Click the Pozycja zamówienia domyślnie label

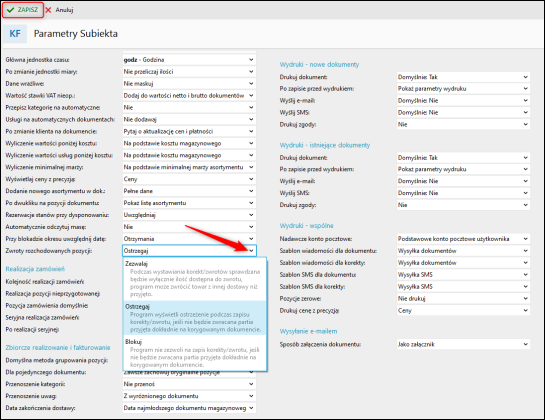(47, 306)
